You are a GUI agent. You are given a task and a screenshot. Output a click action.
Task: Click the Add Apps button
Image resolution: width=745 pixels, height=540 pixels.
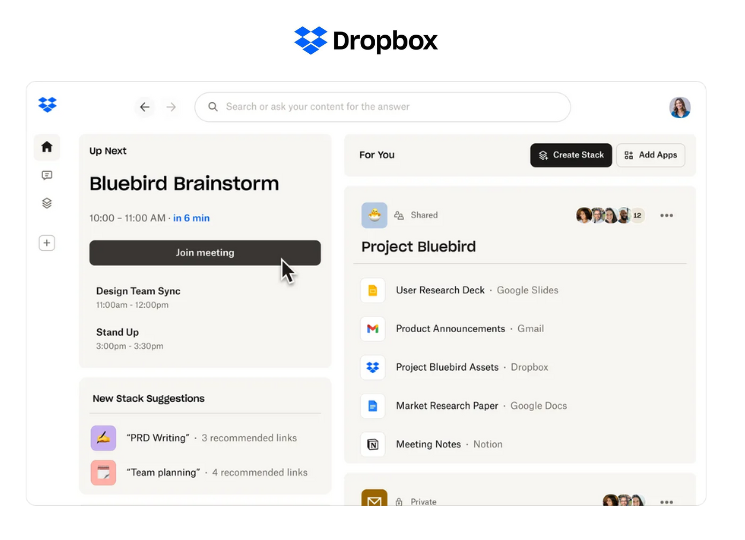[650, 155]
